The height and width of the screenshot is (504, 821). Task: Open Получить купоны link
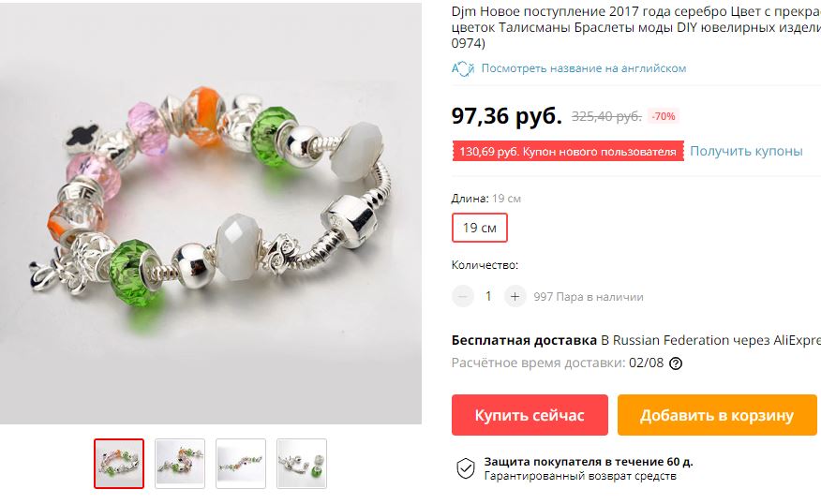746,151
